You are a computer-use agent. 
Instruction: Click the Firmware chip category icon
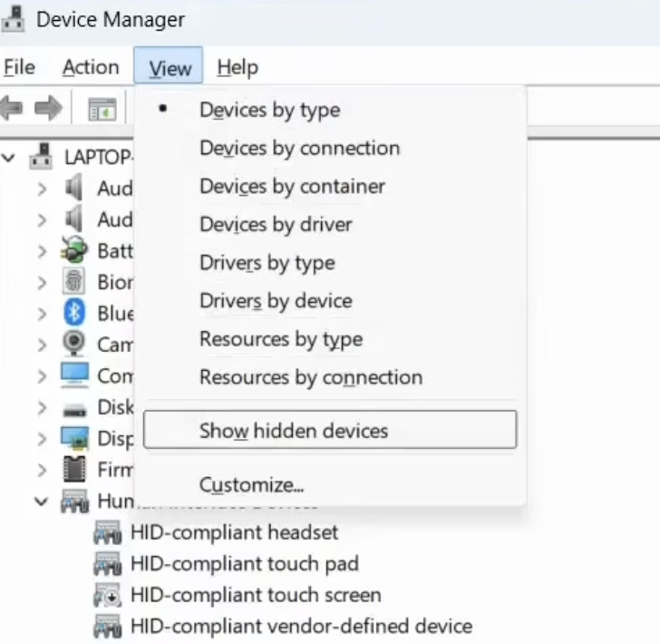(x=74, y=469)
